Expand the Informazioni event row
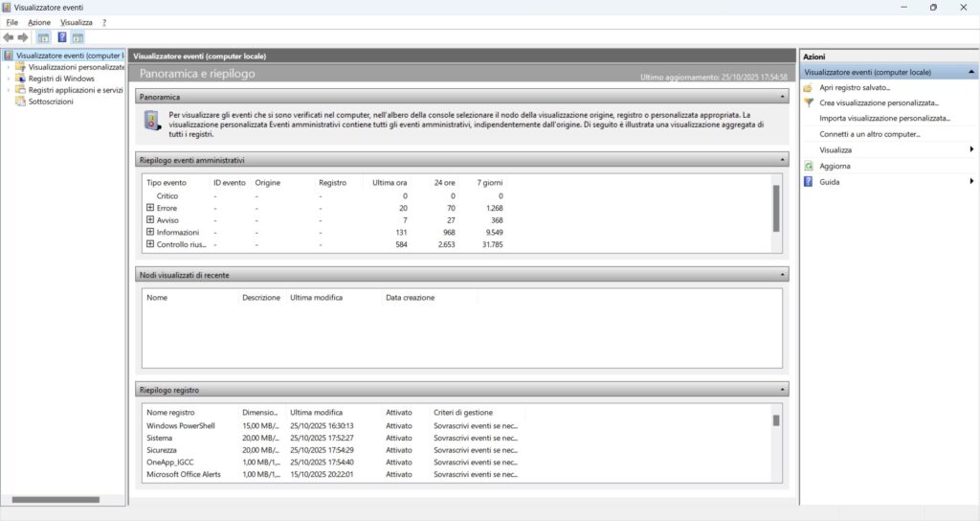Screen dimensions: 980x521 point(150,233)
